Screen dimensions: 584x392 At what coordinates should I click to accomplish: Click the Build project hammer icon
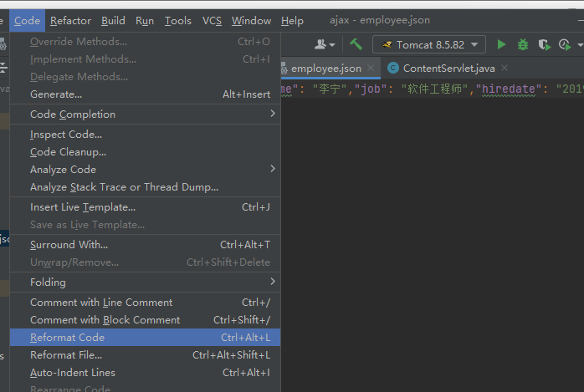coord(356,44)
